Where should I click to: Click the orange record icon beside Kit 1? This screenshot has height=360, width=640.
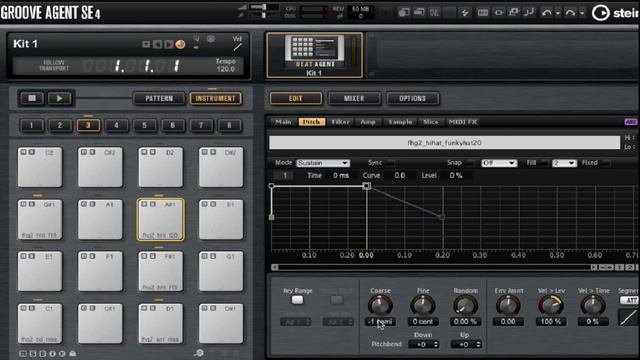coord(180,44)
